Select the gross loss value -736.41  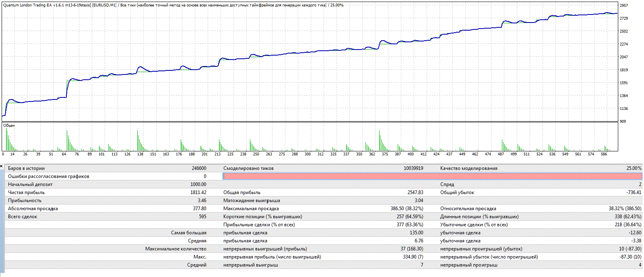click(634, 192)
